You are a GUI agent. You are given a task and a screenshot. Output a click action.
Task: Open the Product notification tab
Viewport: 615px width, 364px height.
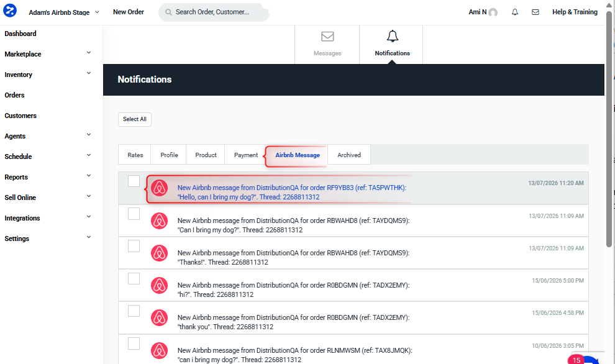206,155
